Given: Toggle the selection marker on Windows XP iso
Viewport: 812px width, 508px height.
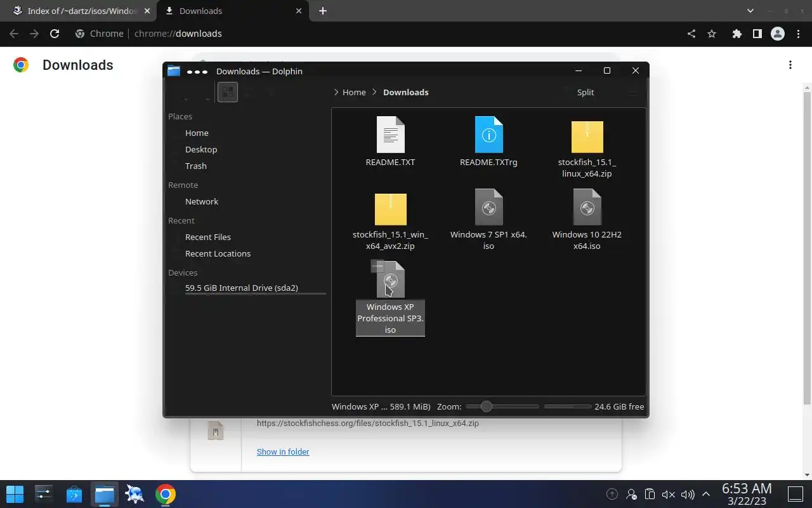Looking at the screenshot, I should pos(377,266).
